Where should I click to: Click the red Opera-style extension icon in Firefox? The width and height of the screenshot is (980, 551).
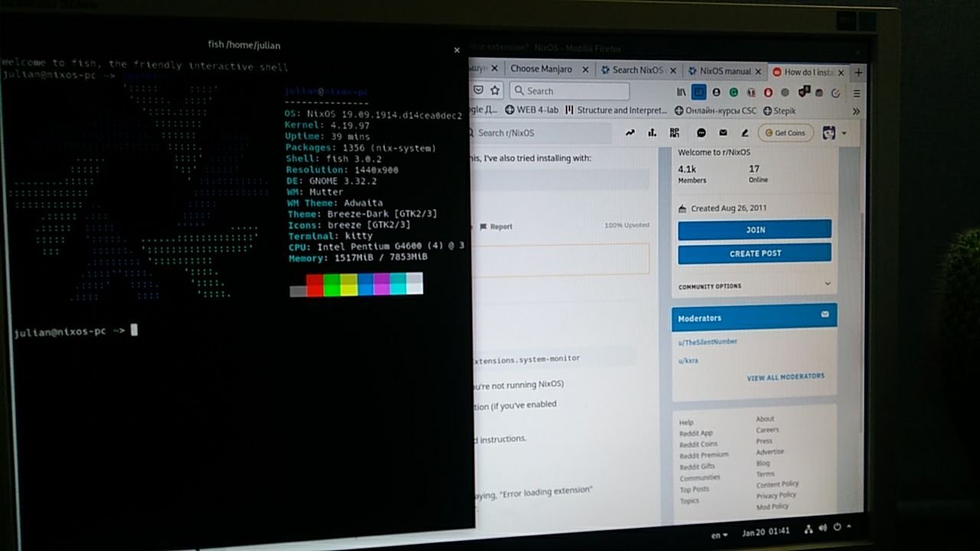point(768,93)
